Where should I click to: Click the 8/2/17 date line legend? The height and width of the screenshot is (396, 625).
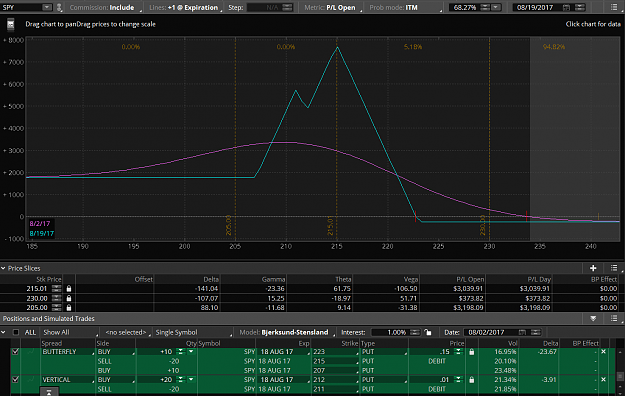[x=39, y=224]
